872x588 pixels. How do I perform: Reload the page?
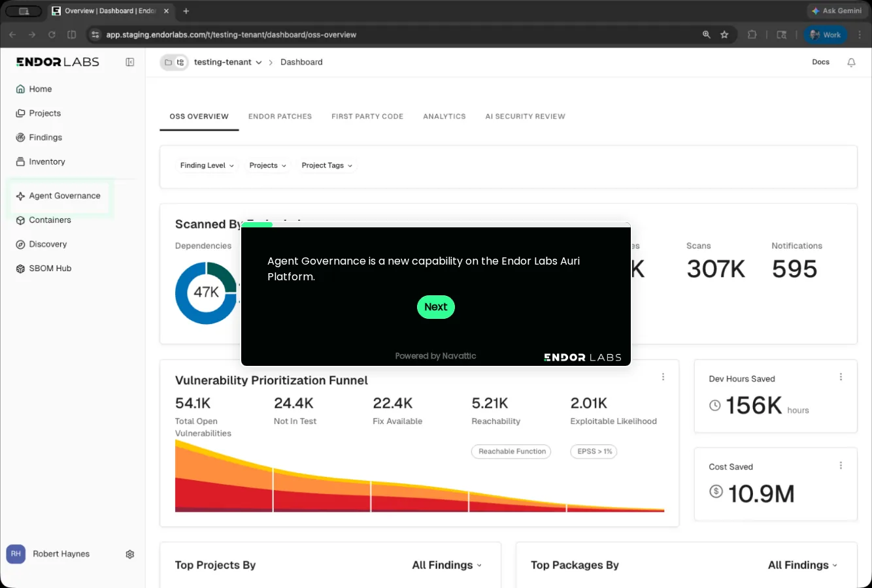click(x=52, y=35)
